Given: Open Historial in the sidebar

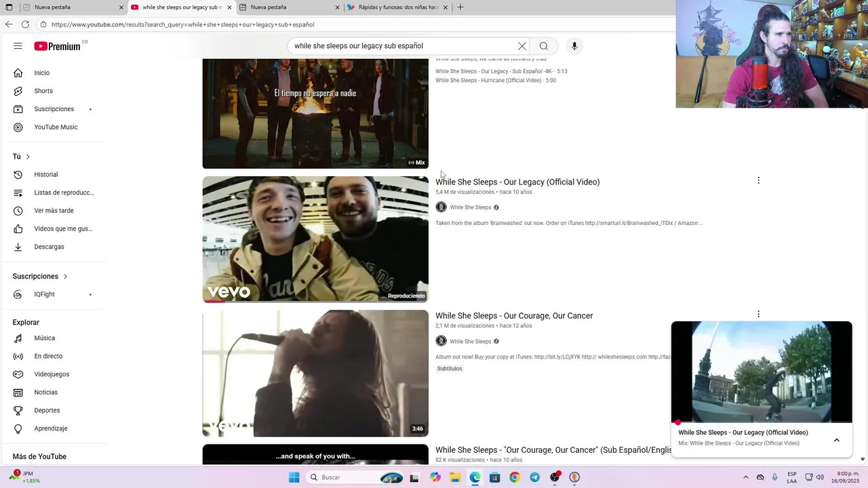Looking at the screenshot, I should [x=53, y=174].
